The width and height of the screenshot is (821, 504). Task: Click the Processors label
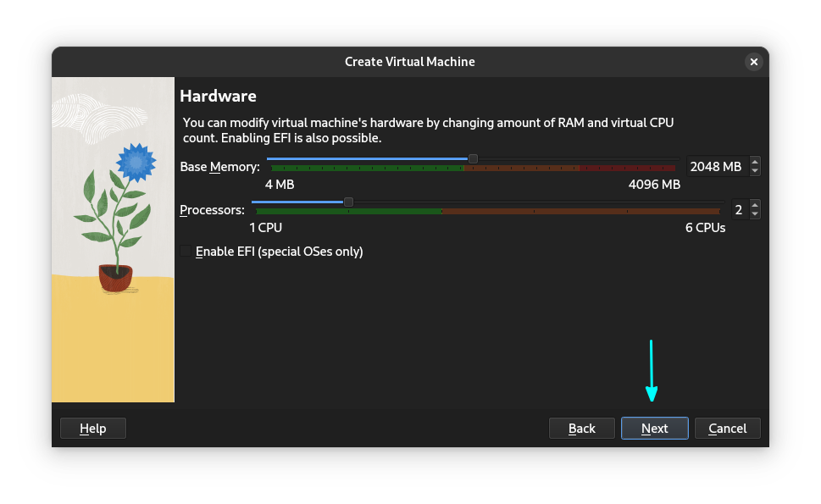pos(212,210)
